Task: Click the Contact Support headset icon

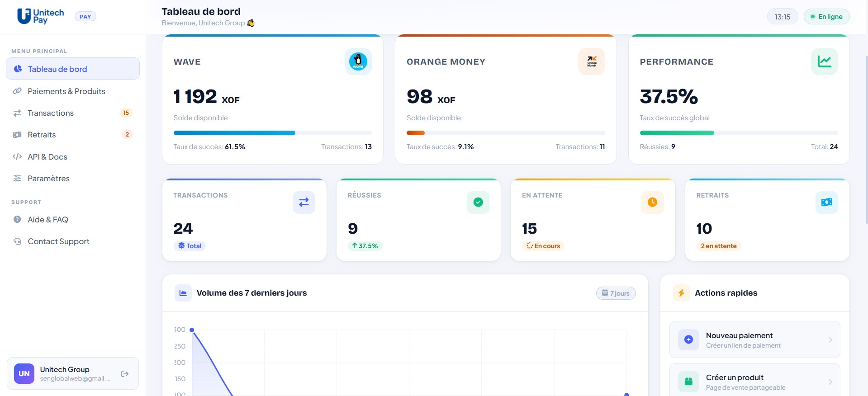Action: pyautogui.click(x=17, y=241)
